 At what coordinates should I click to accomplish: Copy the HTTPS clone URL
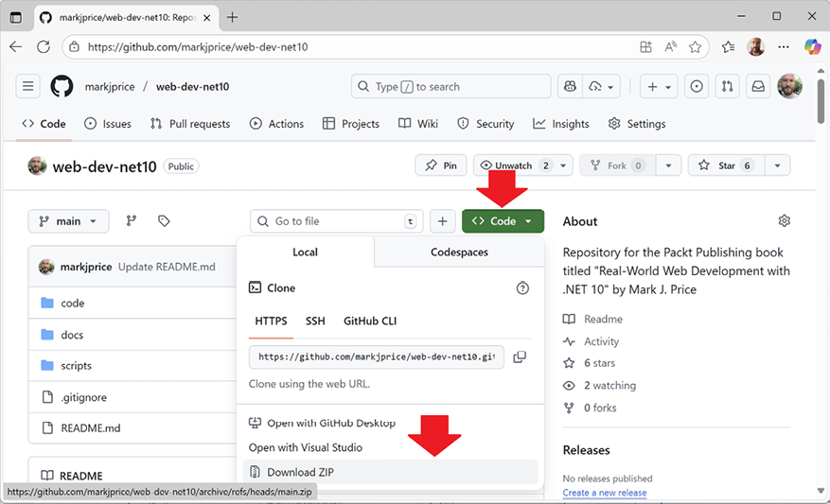(x=520, y=357)
